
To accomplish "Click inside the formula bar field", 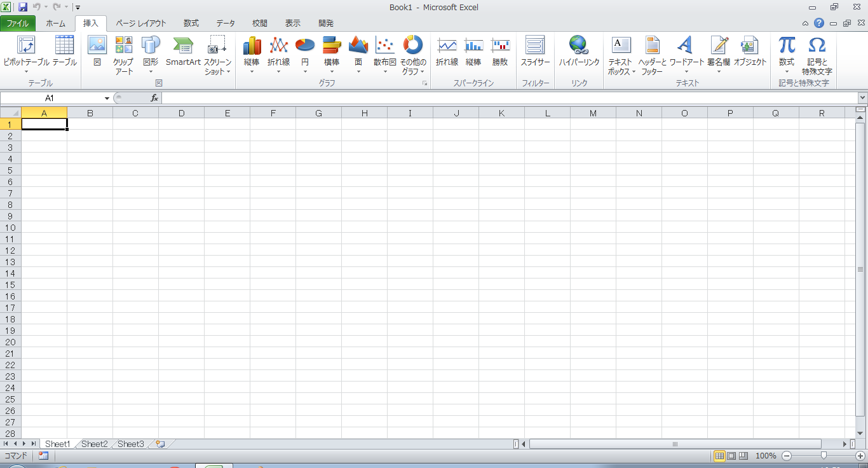I will (508, 98).
